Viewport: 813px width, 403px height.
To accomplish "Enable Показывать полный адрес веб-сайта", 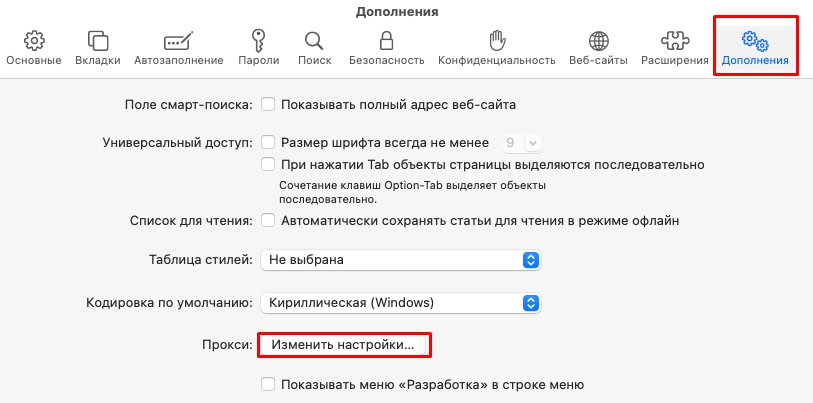I will (x=268, y=105).
